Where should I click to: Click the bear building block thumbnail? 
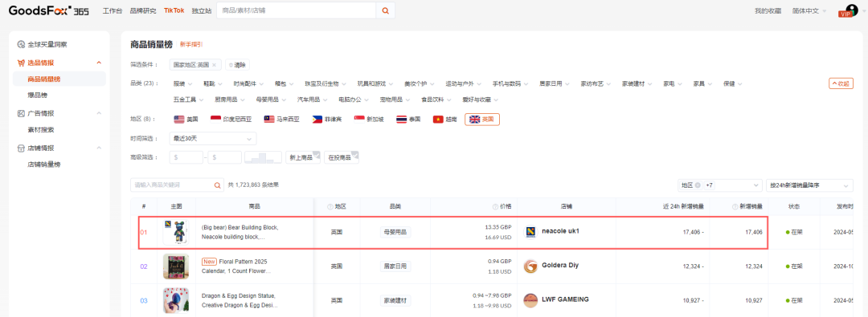pos(175,232)
